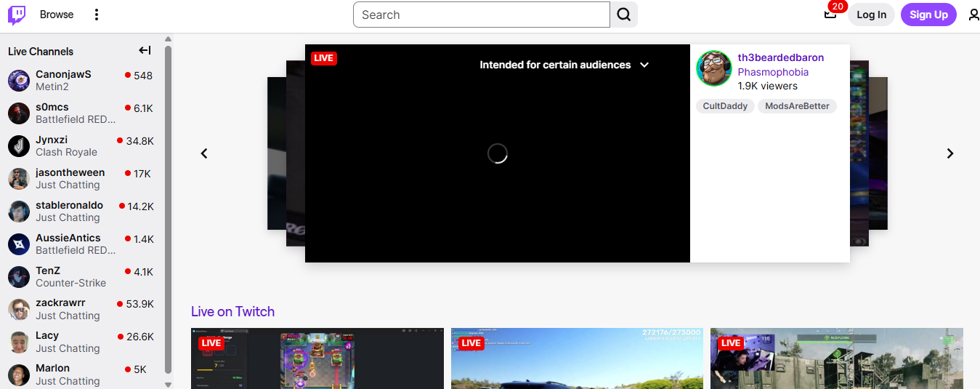Screen dimensions: 980x389
Task: Show next carousel stream
Action: 949,153
